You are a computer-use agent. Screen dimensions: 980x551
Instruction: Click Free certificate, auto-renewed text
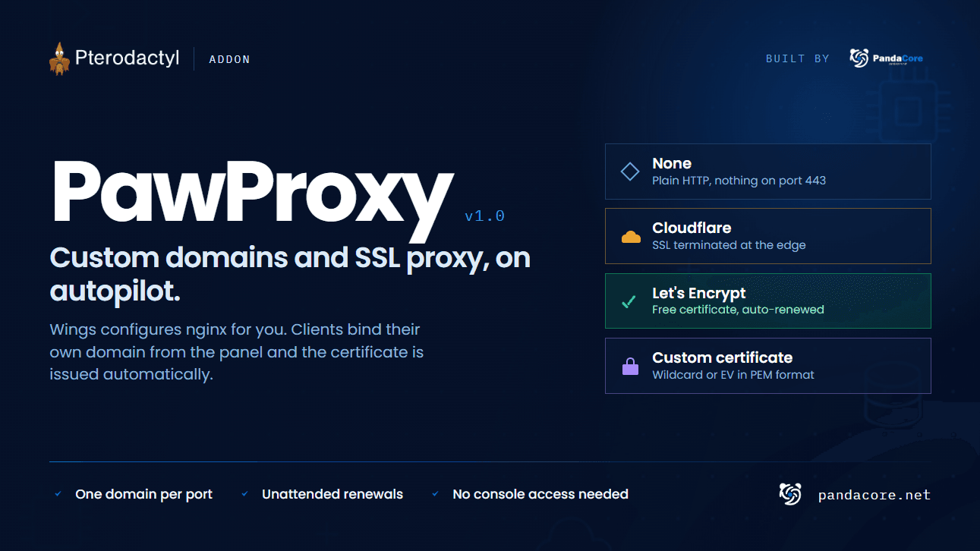pos(738,310)
